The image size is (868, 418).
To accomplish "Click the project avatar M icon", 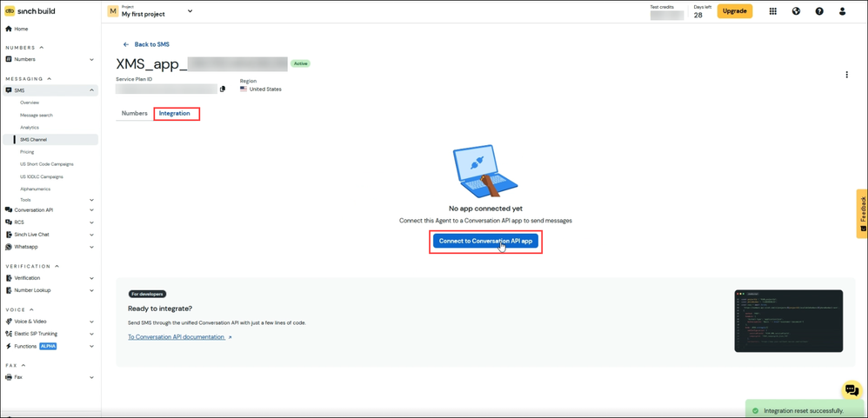I will tap(113, 11).
